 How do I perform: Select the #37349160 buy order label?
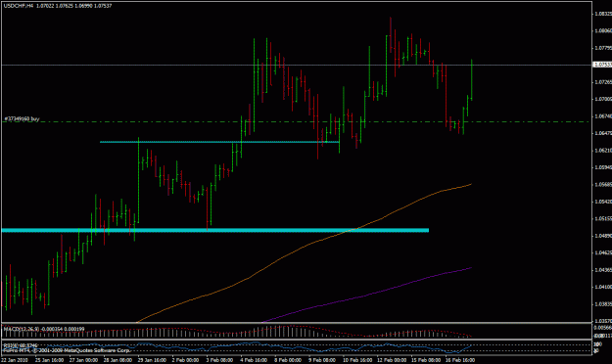pos(22,118)
